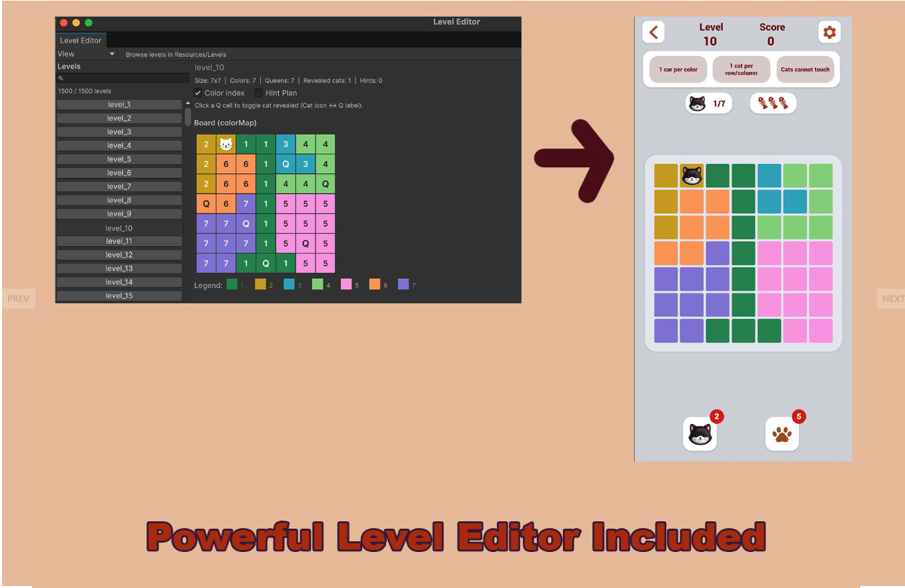
Task: Click the 'Size: 7x7' info text
Action: (207, 81)
